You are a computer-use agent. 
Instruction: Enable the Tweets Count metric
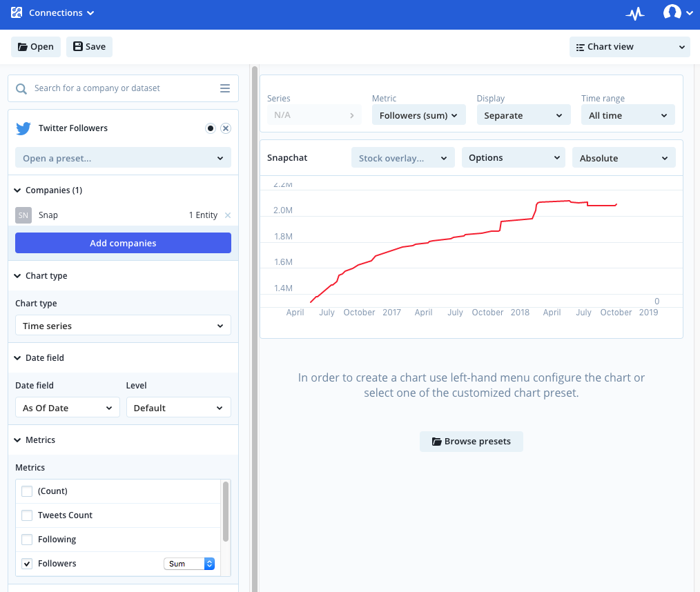[26, 515]
